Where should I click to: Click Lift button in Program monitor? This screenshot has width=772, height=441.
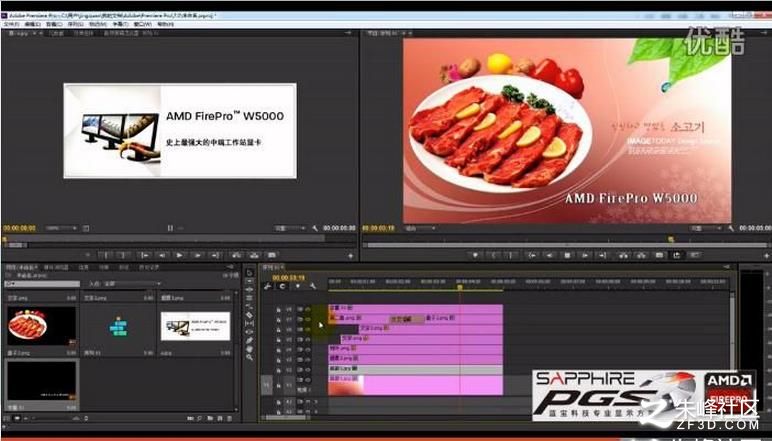point(623,255)
